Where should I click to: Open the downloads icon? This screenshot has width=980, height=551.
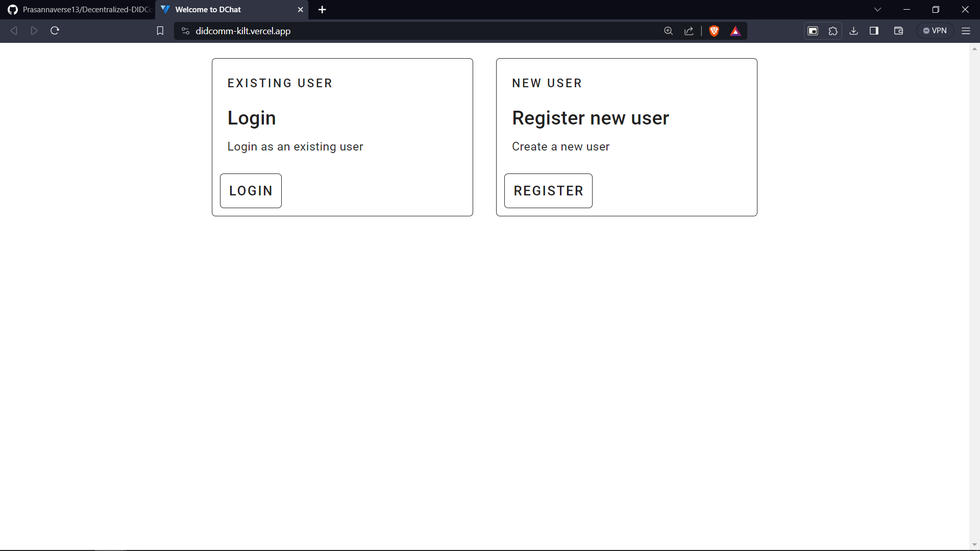853,31
